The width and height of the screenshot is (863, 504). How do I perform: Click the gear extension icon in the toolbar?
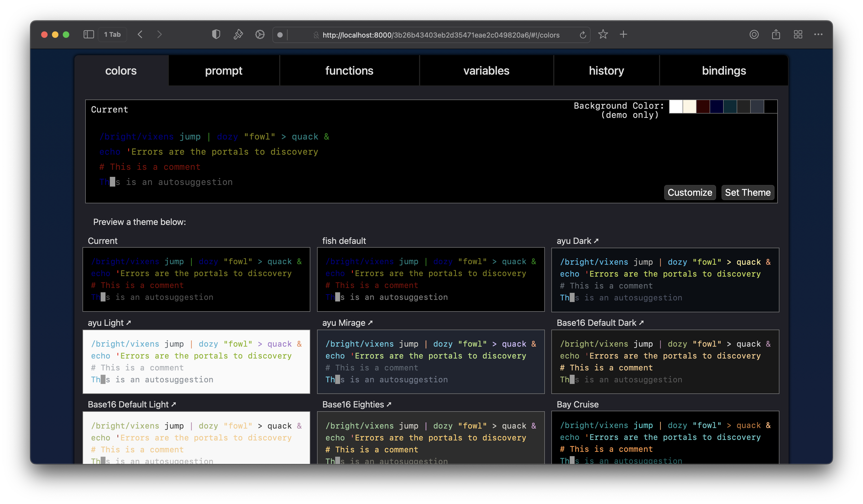(x=260, y=35)
